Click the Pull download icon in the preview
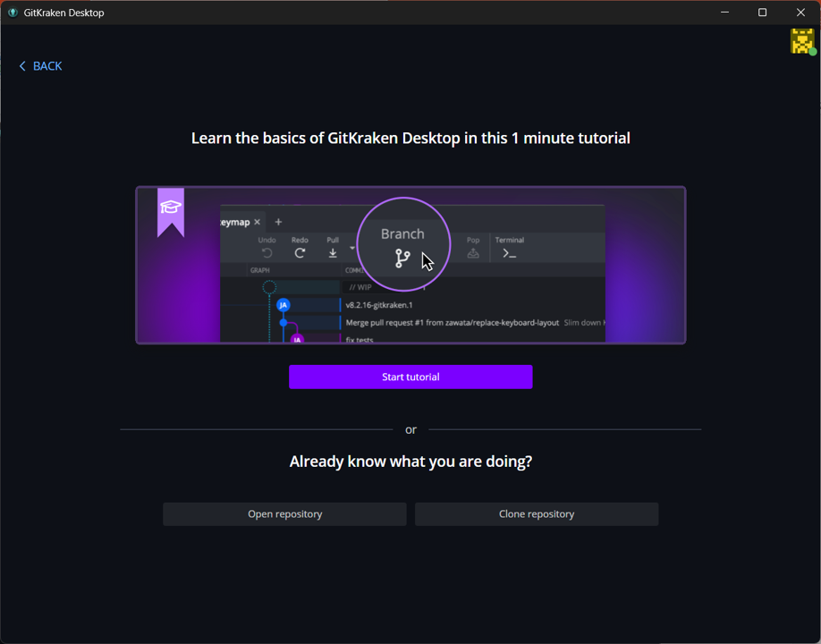This screenshot has height=644, width=821. tap(333, 253)
